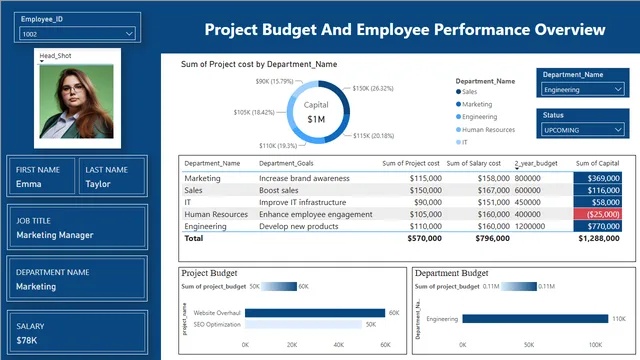Click the IT row department name cell
Viewport: 640px width, 360px height.
tap(187, 202)
